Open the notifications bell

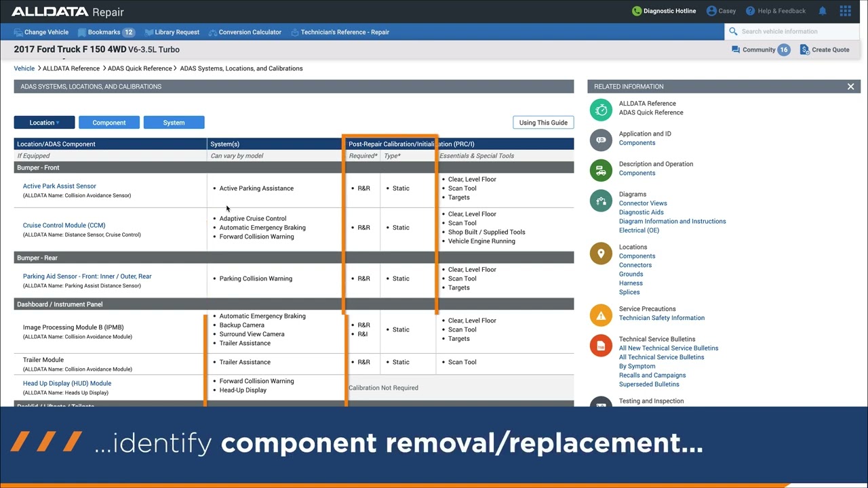pyautogui.click(x=823, y=11)
